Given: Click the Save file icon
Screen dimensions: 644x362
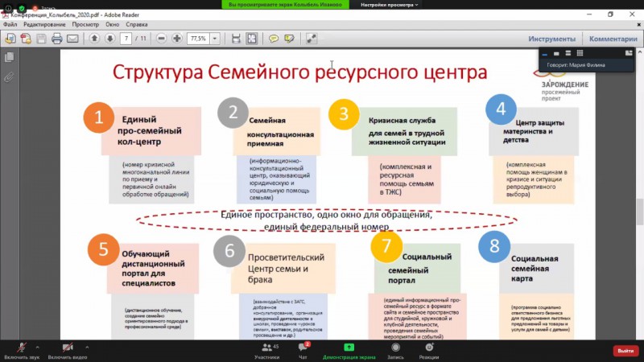Looking at the screenshot, I should (x=41, y=38).
